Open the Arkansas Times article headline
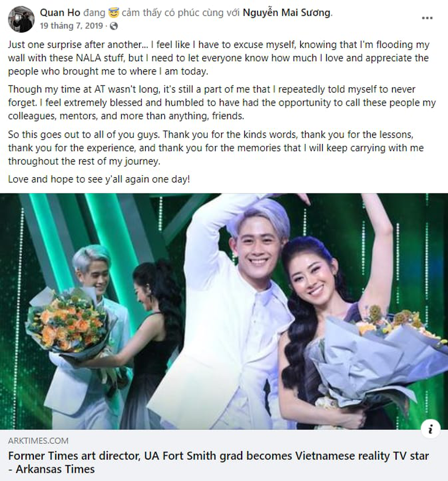 click(x=218, y=463)
